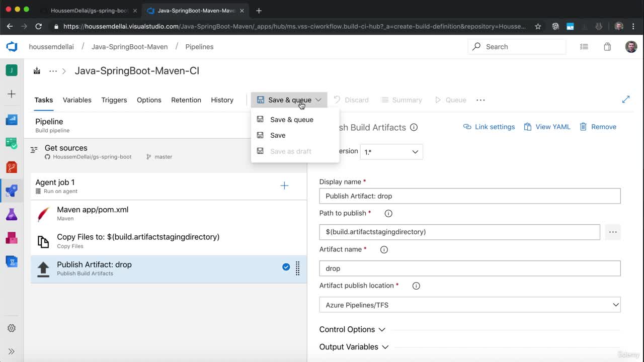Open Pipelines hub icon in sidebar
Image resolution: width=644 pixels, height=362 pixels.
12,191
